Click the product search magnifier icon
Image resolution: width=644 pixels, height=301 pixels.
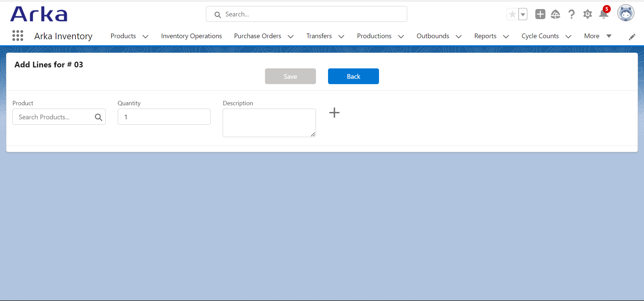(x=98, y=117)
